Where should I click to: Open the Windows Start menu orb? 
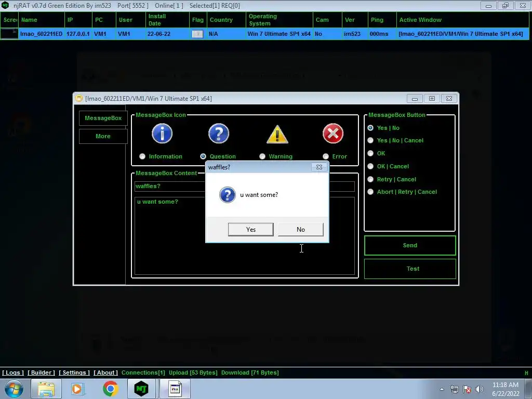pyautogui.click(x=14, y=389)
